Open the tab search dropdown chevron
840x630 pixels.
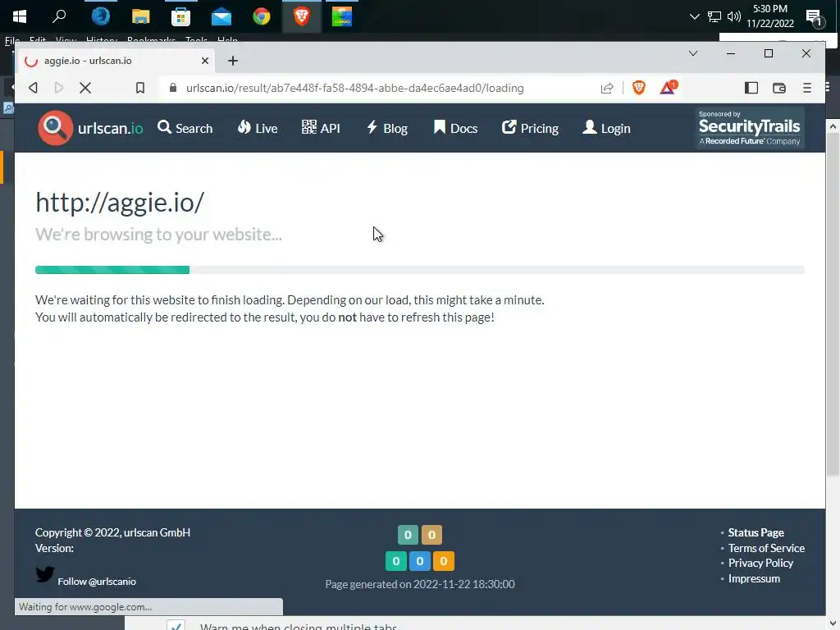click(692, 53)
